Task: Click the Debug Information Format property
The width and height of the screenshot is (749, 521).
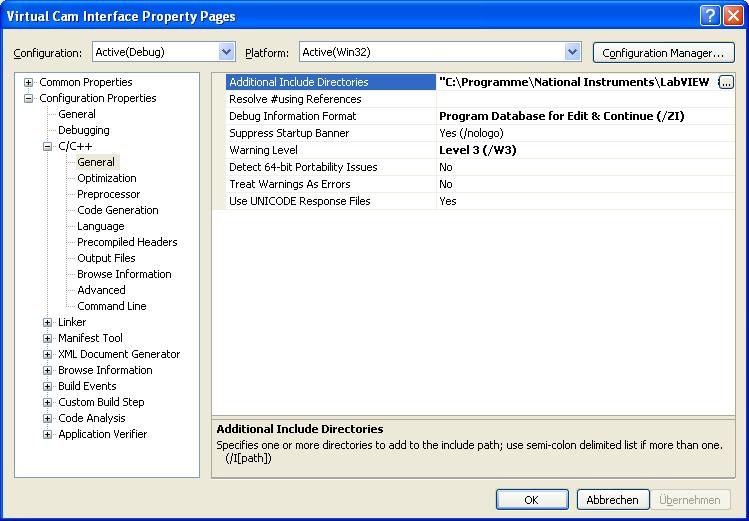Action: (331, 116)
